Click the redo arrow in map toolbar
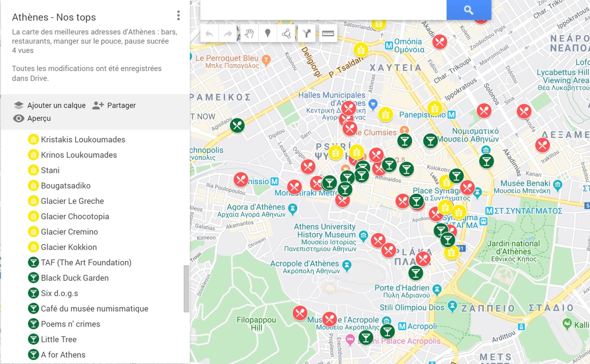This screenshot has width=590, height=364. [x=228, y=34]
